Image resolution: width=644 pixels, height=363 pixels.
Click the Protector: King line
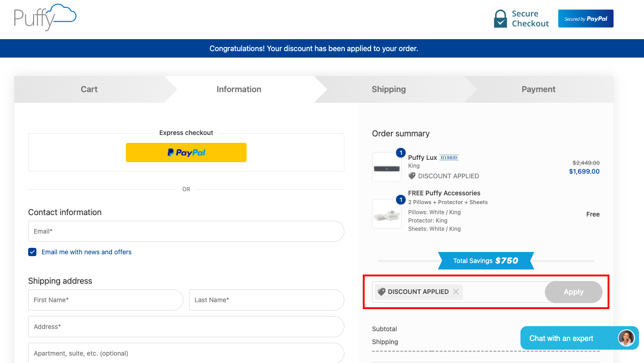pyautogui.click(x=428, y=221)
